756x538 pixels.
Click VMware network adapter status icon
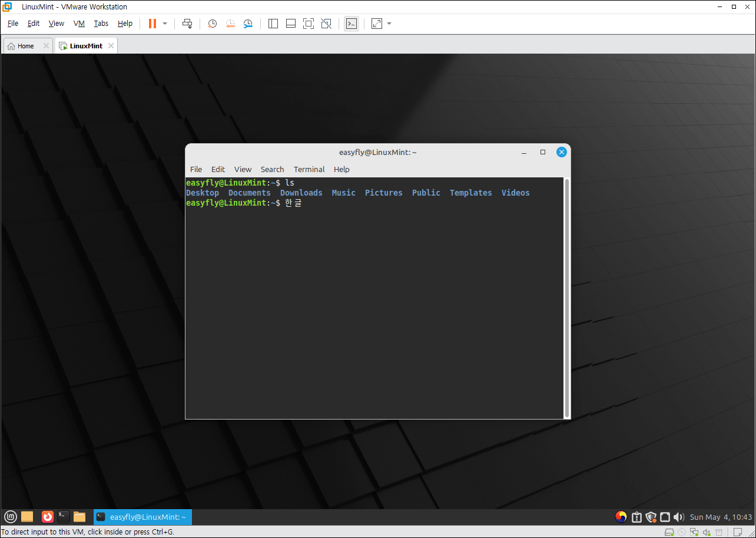[x=694, y=532]
